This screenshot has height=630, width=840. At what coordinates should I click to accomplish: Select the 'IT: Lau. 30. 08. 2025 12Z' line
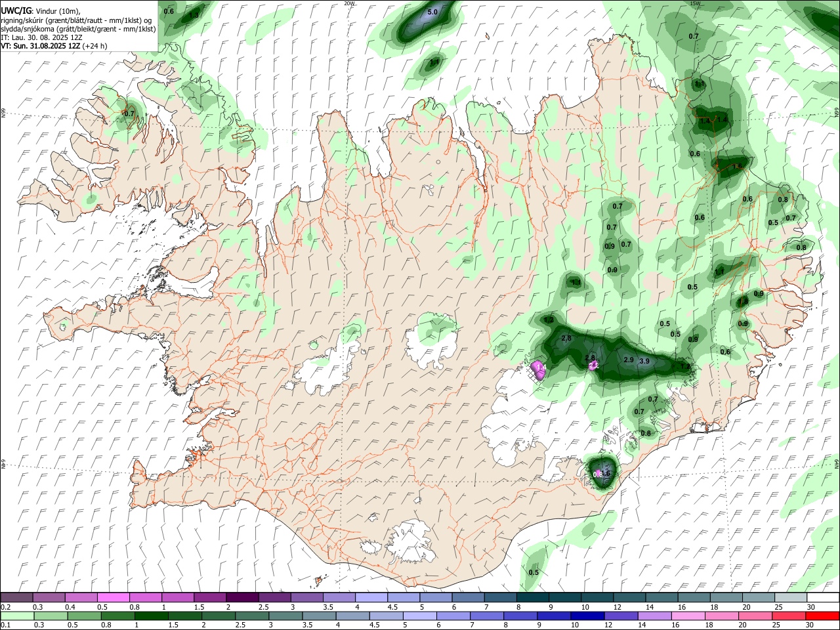[41, 37]
